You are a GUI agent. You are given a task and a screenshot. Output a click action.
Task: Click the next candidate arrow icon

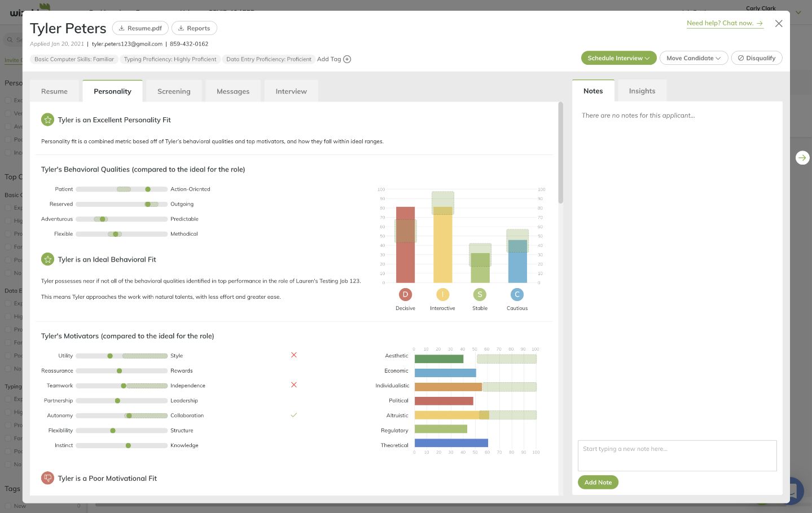[802, 158]
